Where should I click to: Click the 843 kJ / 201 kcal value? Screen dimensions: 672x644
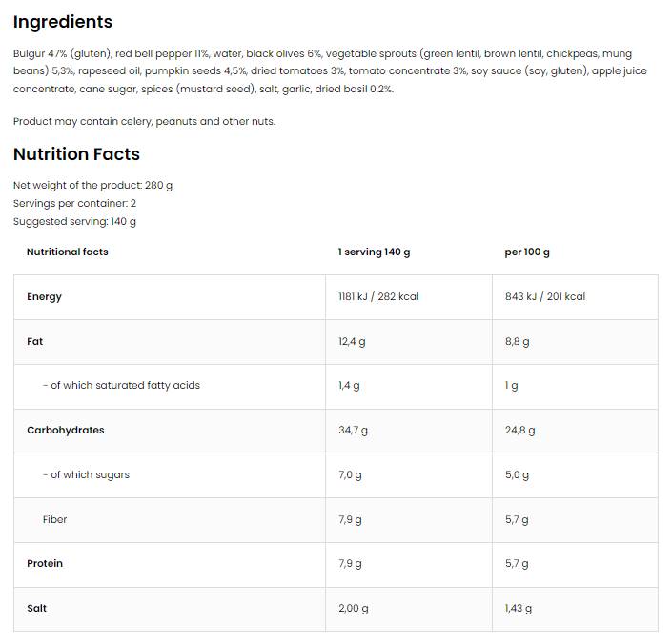[x=545, y=297]
